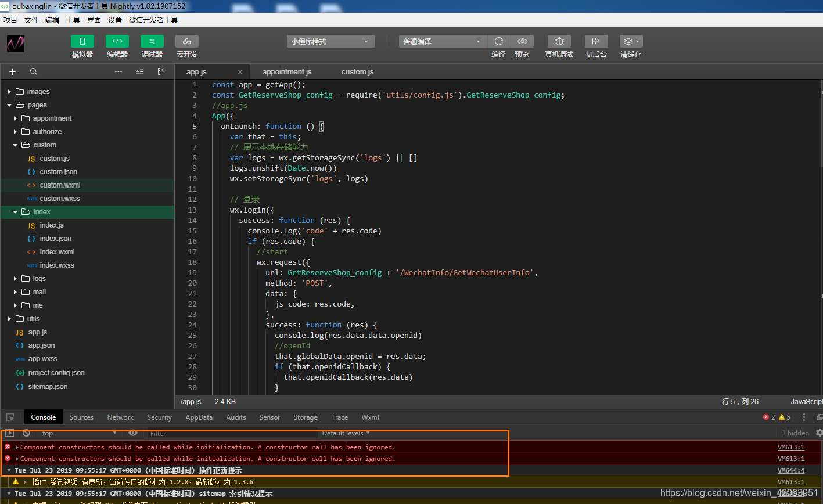Open the Default levels dropdown

pyautogui.click(x=346, y=433)
